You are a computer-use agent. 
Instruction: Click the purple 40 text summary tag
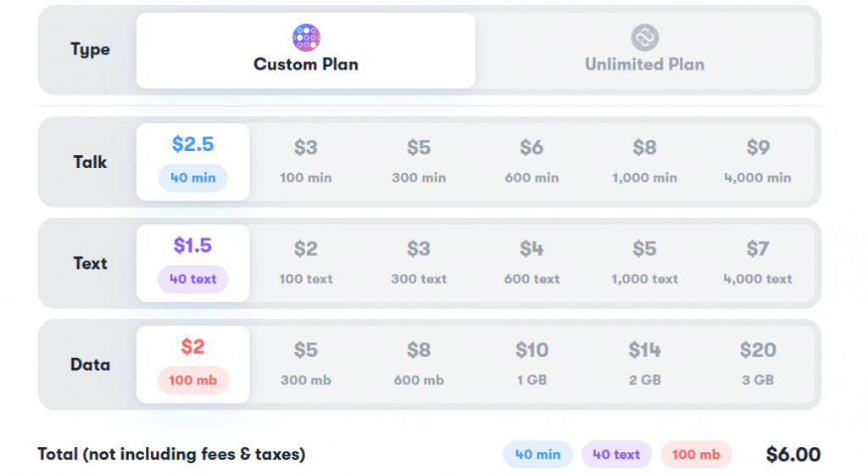tap(617, 455)
